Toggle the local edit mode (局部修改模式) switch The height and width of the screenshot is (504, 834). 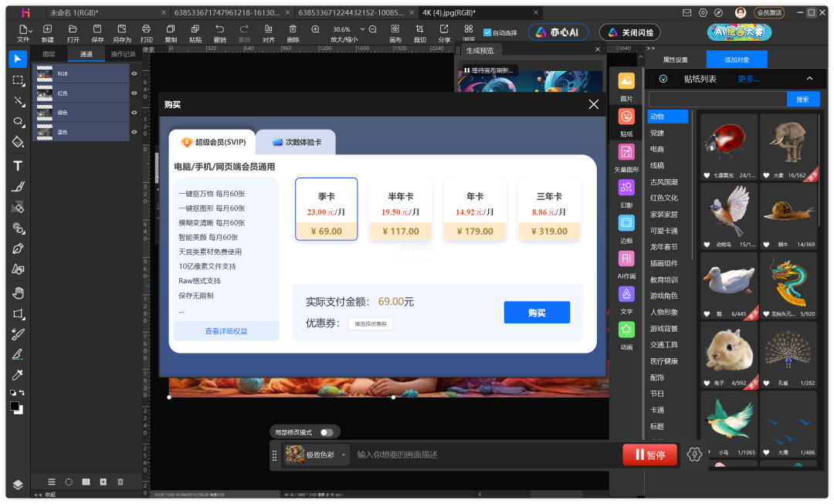(327, 432)
